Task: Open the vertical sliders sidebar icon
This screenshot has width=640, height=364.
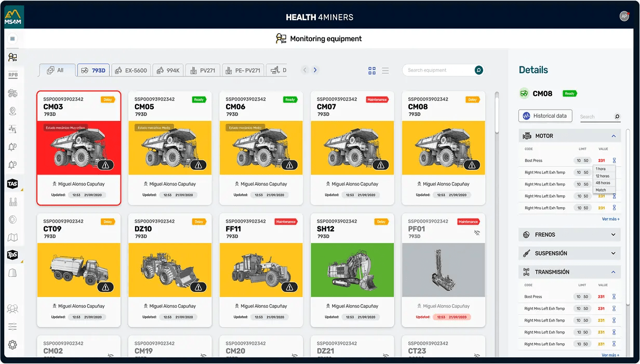Action: (13, 202)
